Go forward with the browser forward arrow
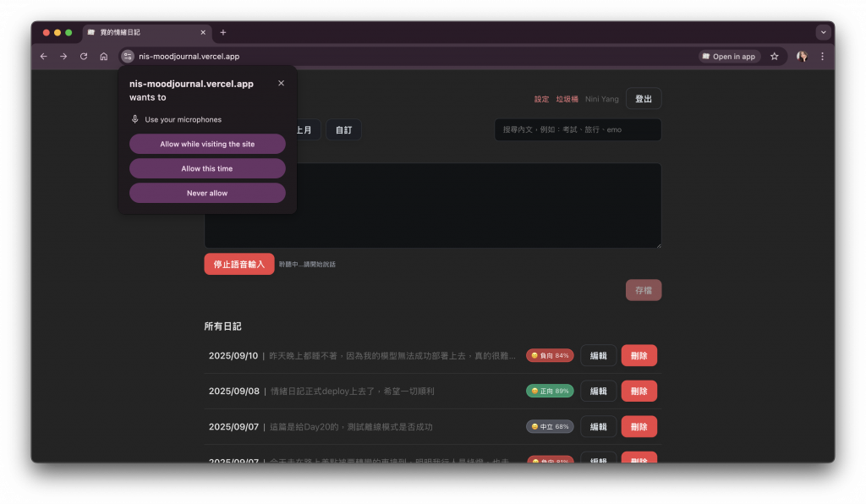The height and width of the screenshot is (504, 866). click(63, 57)
